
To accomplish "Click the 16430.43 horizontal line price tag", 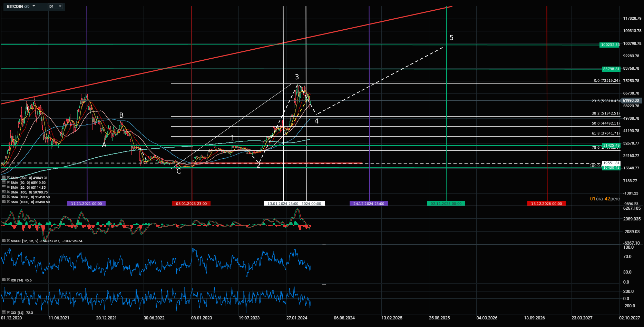I will coord(611,168).
